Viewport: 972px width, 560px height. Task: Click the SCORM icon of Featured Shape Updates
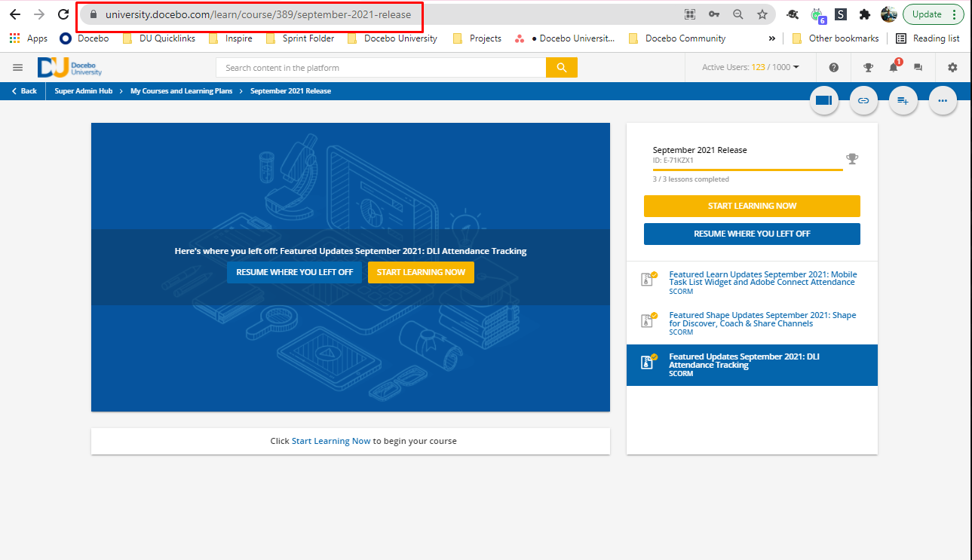(x=648, y=321)
